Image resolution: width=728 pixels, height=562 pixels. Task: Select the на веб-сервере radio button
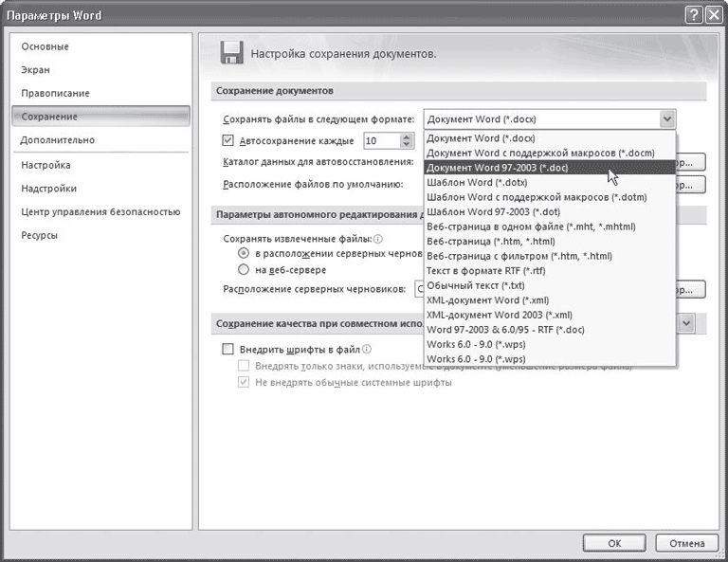(x=244, y=270)
